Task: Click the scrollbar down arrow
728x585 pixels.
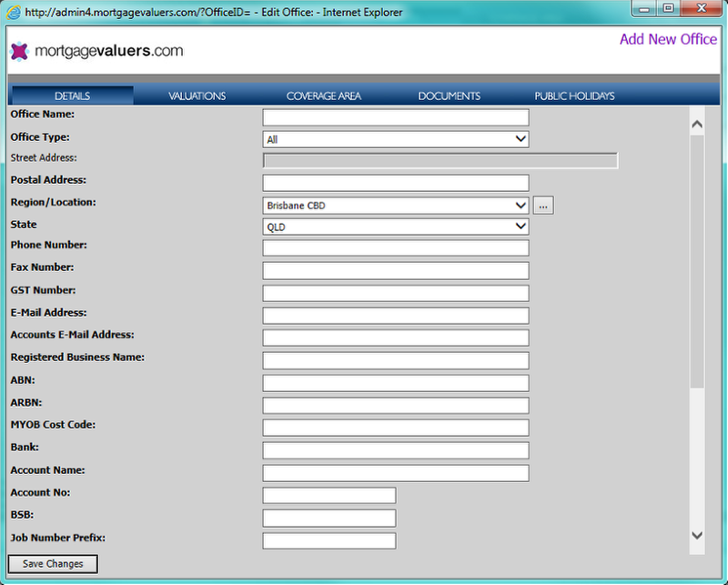Action: click(697, 535)
